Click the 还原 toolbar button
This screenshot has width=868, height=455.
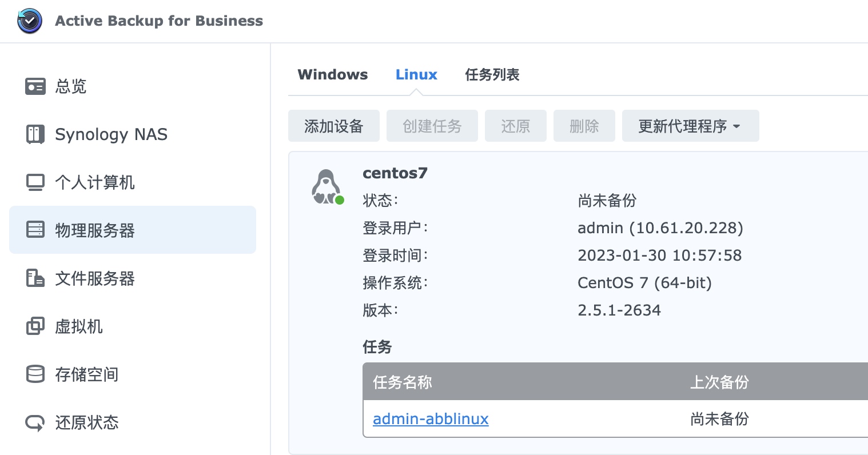[516, 126]
